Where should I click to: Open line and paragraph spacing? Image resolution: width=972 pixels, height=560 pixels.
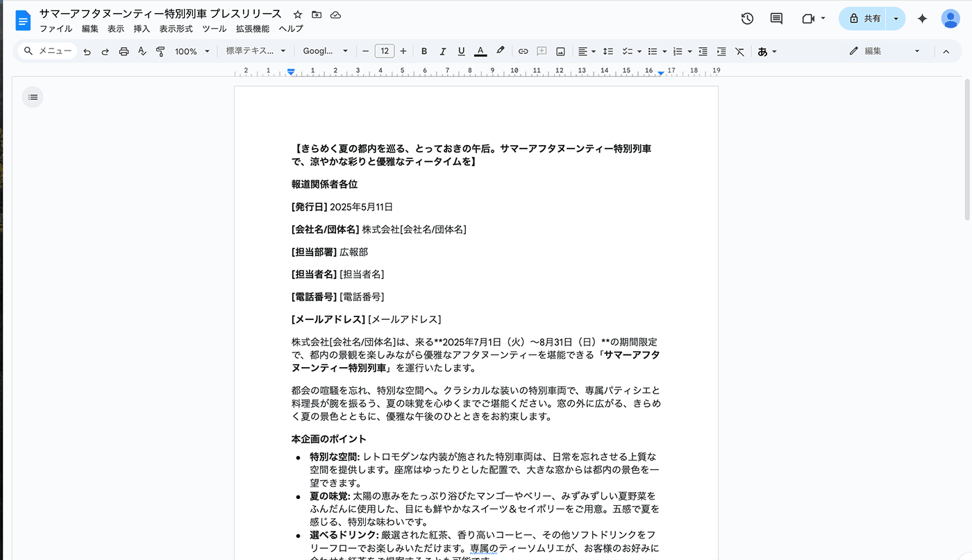tap(607, 51)
